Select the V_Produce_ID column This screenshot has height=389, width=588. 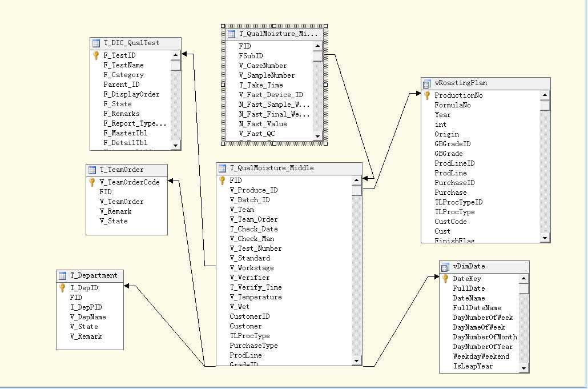tap(253, 190)
